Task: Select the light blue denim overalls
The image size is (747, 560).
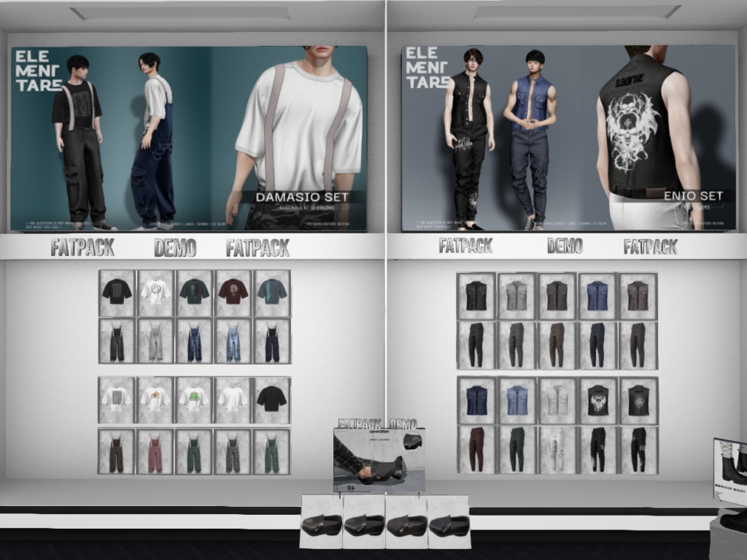Action: 233,341
